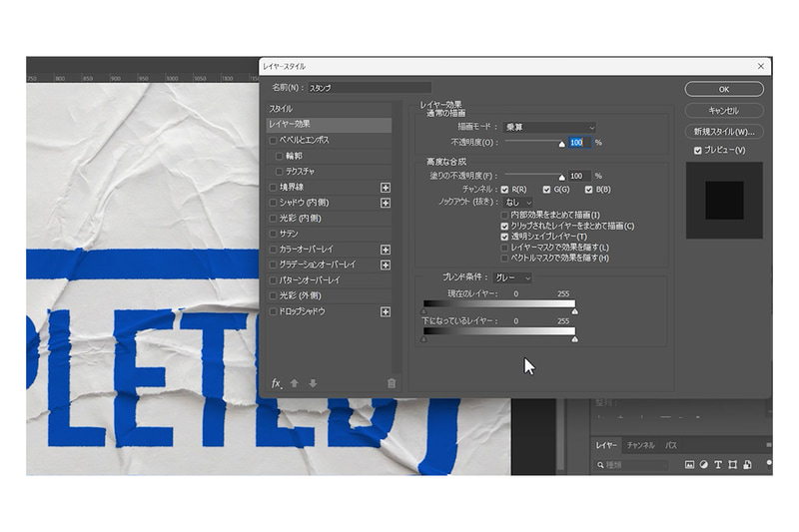Image resolution: width=799 pixels, height=532 pixels.
Task: Add another カラーオーバーレイ effect with plus
Action: (386, 250)
